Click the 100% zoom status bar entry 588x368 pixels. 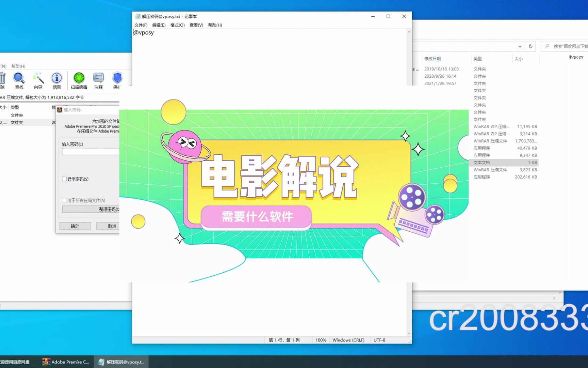pos(321,340)
